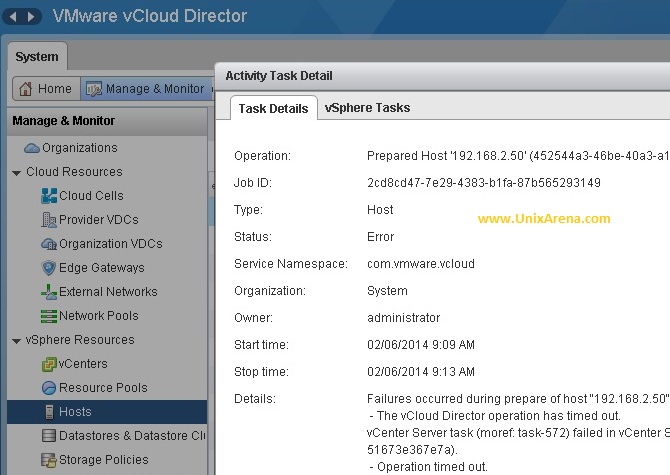Click 'Failures occurred during prepare' details line
This screenshot has width=670, height=475.
tap(518, 399)
